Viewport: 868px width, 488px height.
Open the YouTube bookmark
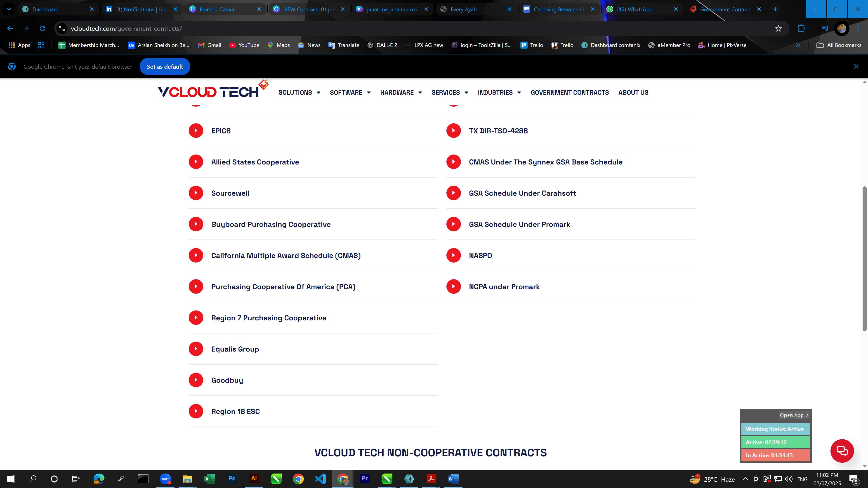pos(244,45)
